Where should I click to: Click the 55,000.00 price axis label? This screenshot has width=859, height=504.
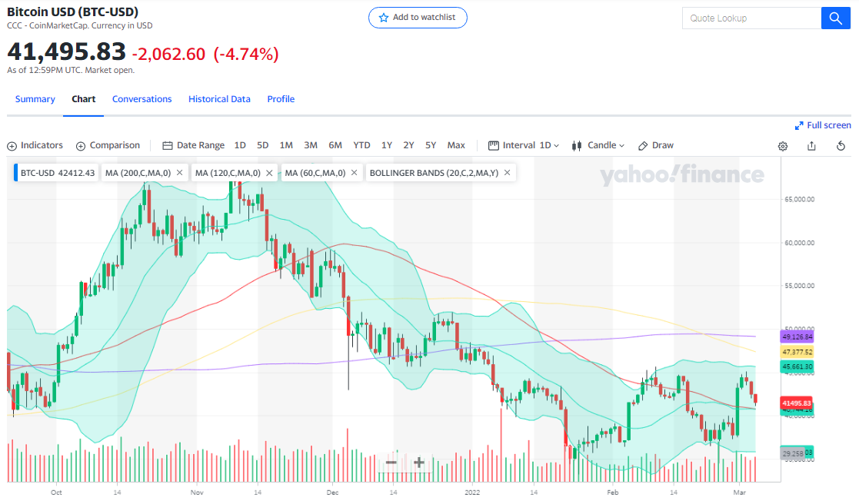799,287
